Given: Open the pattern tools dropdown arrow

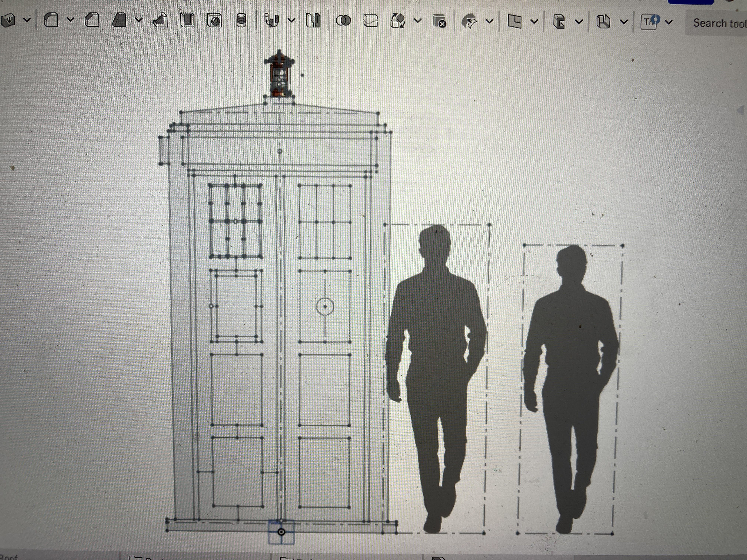Looking at the screenshot, I should pyautogui.click(x=292, y=20).
